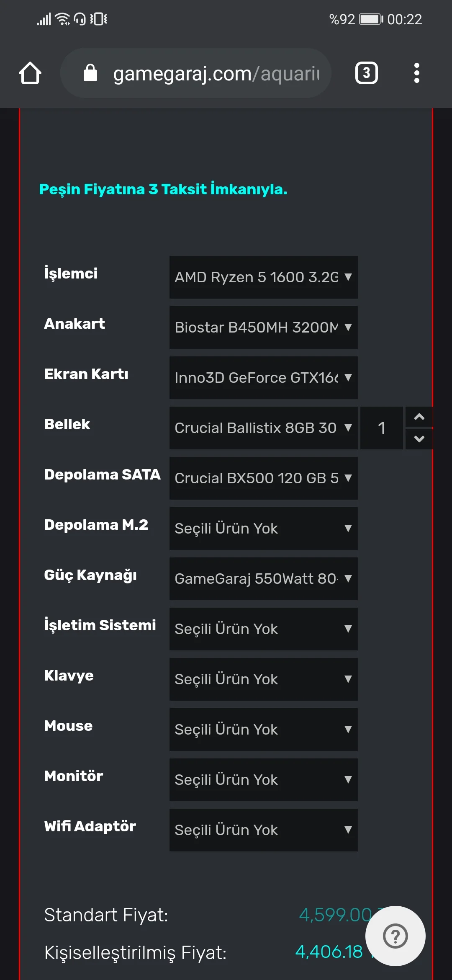Screen dimensions: 452x980
Task: Open the Ekran Kartı graphics card dropdown
Action: (x=263, y=378)
